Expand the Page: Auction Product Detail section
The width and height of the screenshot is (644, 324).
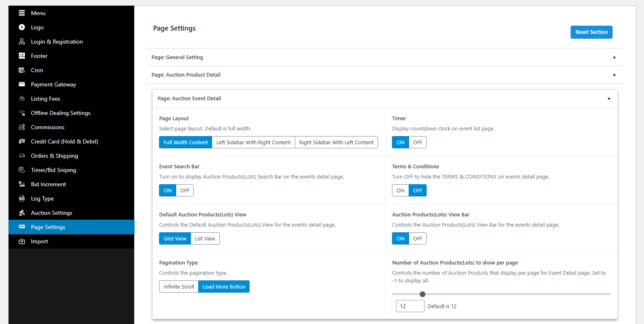point(385,75)
